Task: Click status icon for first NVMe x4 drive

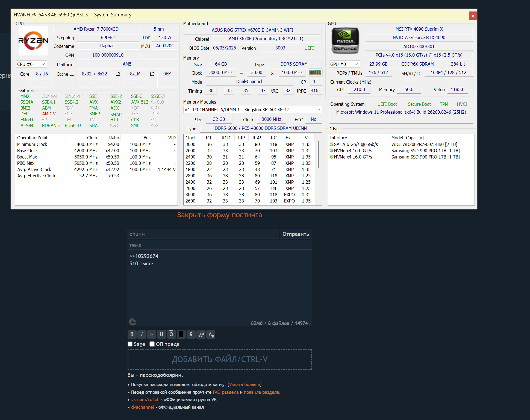Action: click(331, 151)
